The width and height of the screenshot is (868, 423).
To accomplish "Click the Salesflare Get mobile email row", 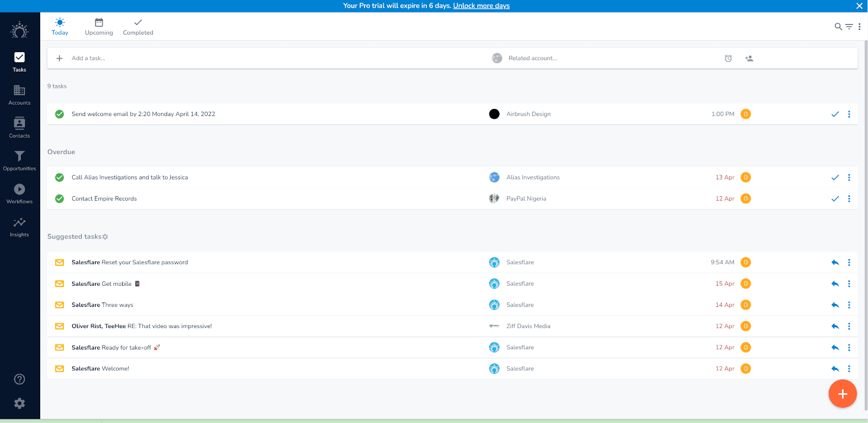I will pyautogui.click(x=452, y=284).
